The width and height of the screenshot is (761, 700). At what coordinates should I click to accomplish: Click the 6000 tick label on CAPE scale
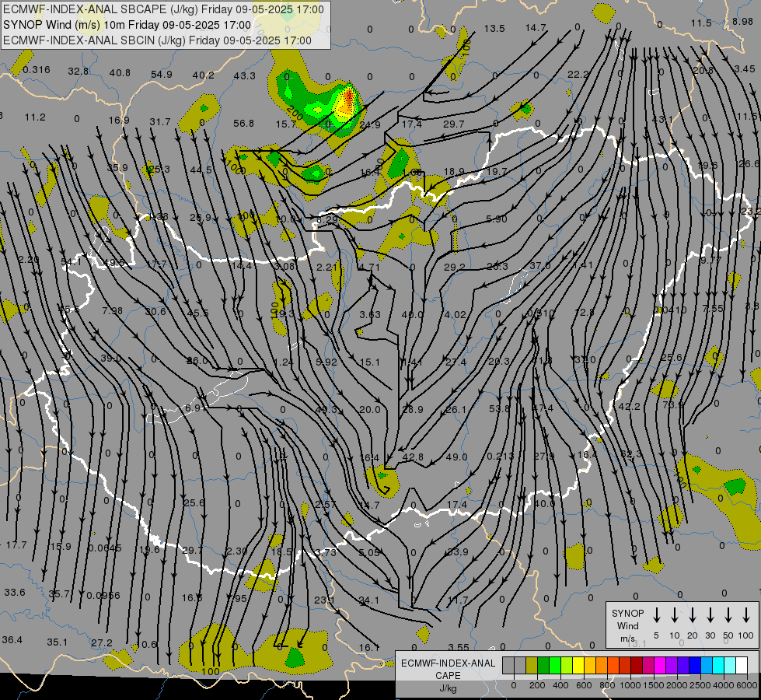pos(748,685)
